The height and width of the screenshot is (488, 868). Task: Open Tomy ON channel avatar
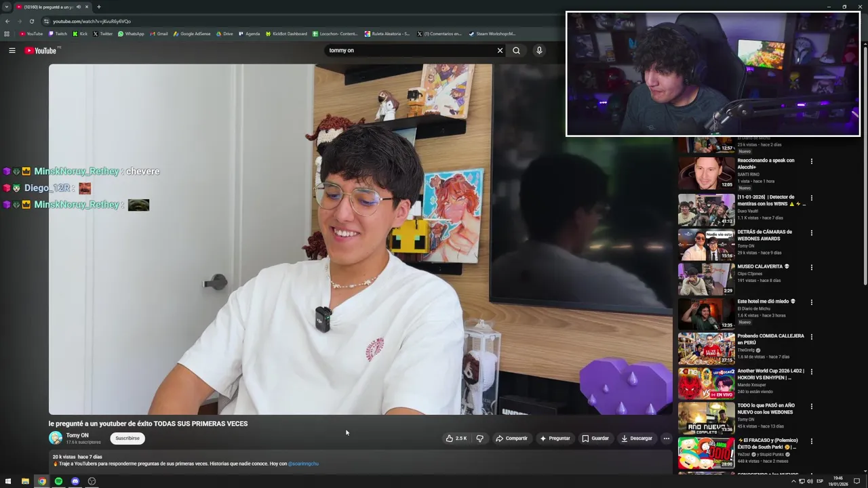(x=56, y=438)
